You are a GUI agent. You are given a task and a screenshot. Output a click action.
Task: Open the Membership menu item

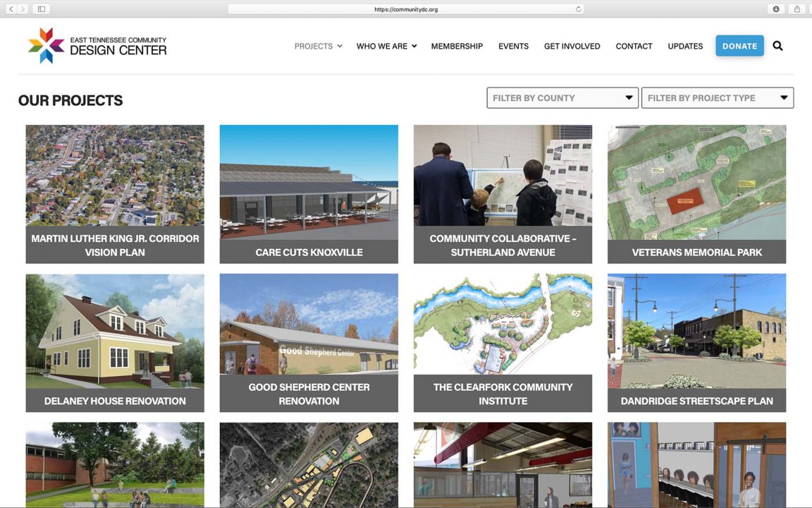[x=457, y=46]
